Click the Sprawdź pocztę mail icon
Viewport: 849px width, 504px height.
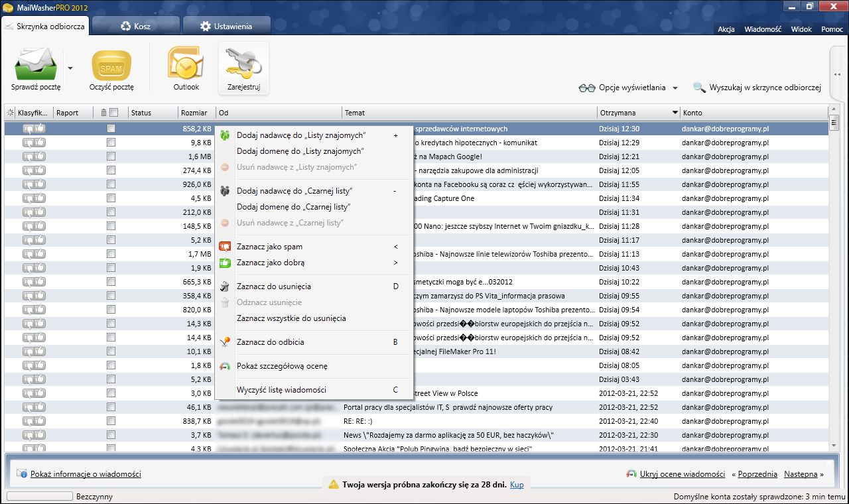(x=36, y=64)
